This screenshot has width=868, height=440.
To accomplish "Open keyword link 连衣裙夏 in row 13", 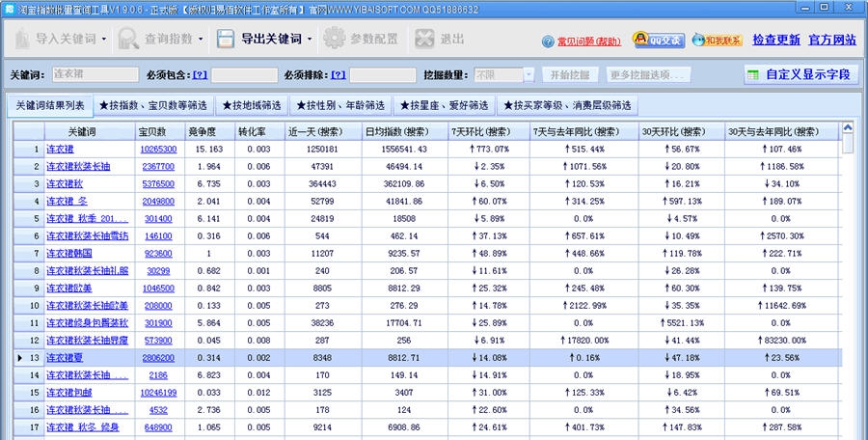I will point(65,358).
